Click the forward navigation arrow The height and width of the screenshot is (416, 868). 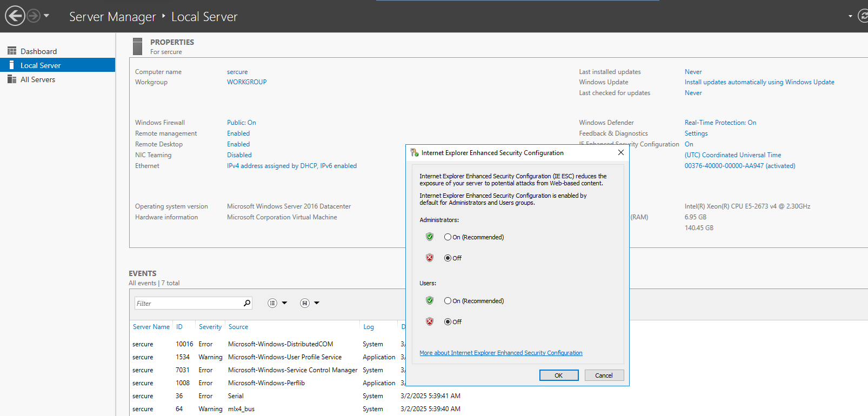coord(34,16)
